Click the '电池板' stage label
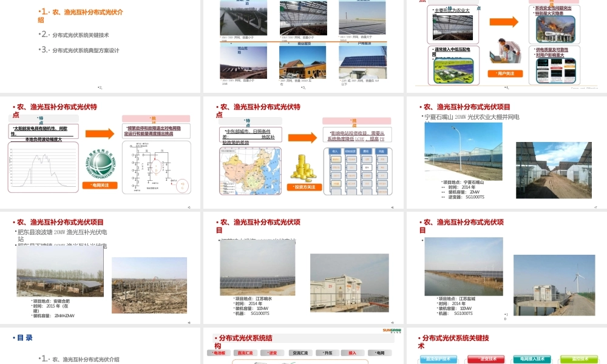 pyautogui.click(x=219, y=353)
